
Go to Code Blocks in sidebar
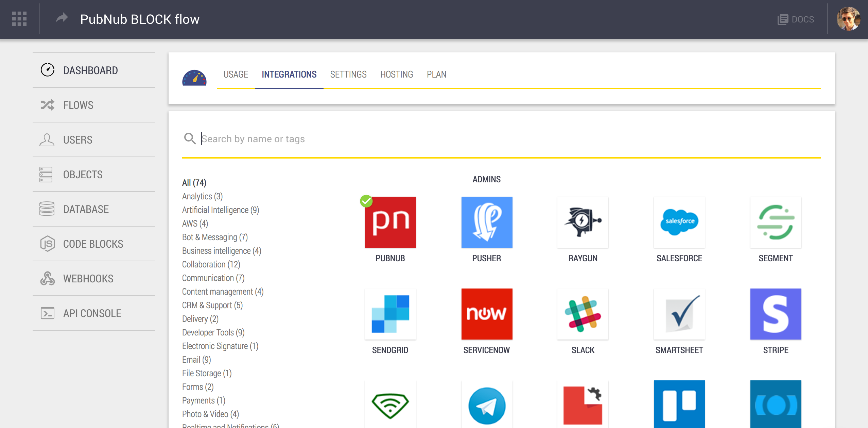(93, 244)
